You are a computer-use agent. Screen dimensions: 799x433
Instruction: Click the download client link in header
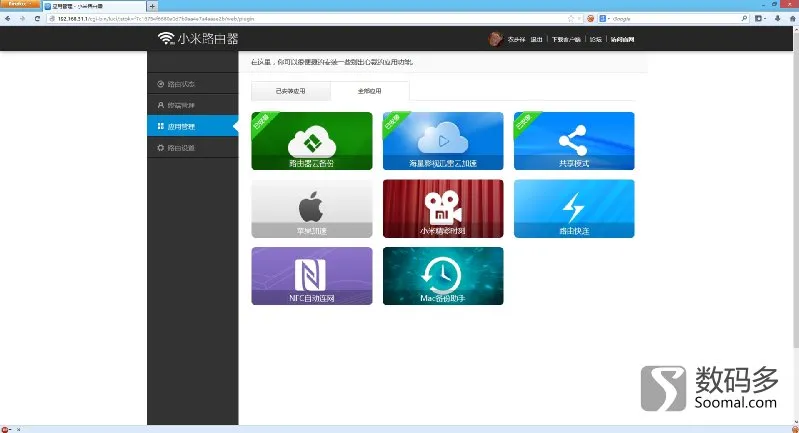(x=566, y=39)
